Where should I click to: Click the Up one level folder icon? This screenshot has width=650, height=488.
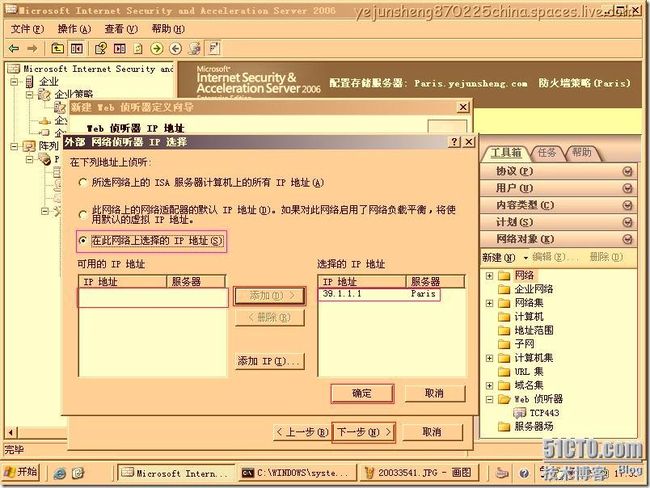point(57,49)
